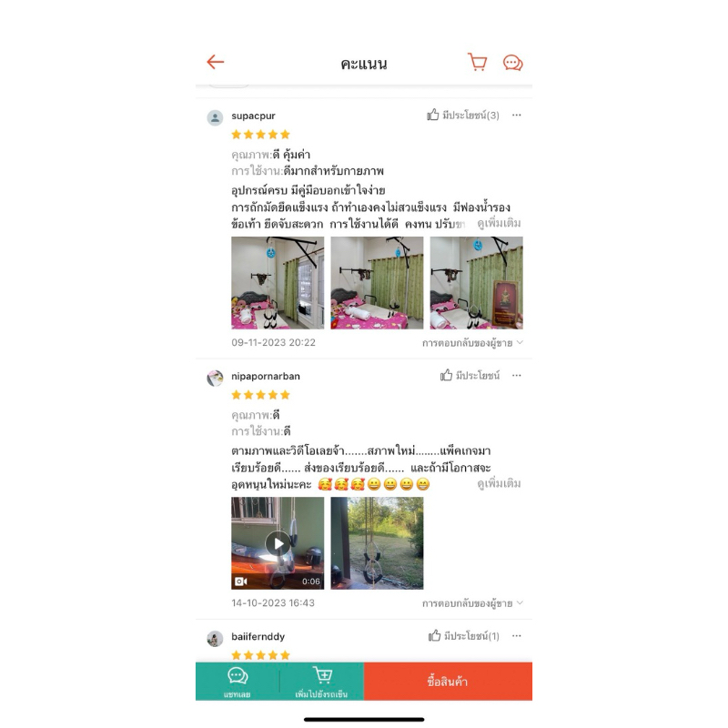Show more of nipapornarban's review text

pos(499,484)
